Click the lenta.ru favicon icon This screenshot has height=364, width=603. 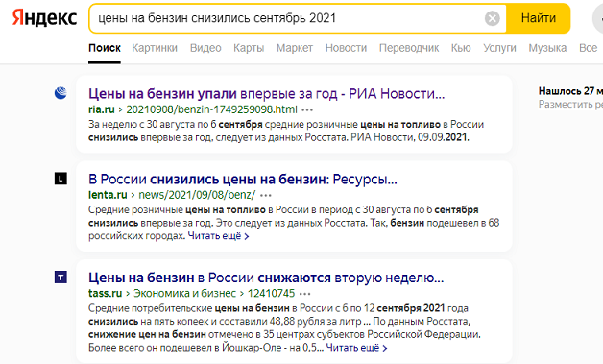coord(60,179)
